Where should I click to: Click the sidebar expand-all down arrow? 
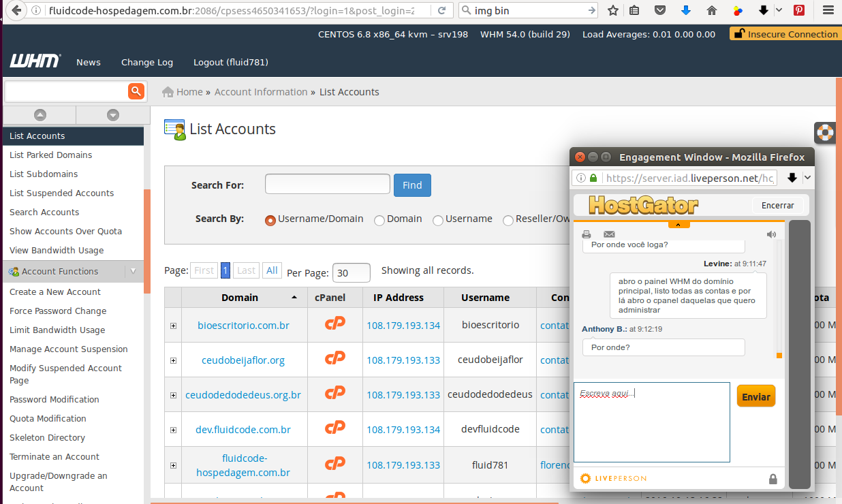tap(113, 115)
